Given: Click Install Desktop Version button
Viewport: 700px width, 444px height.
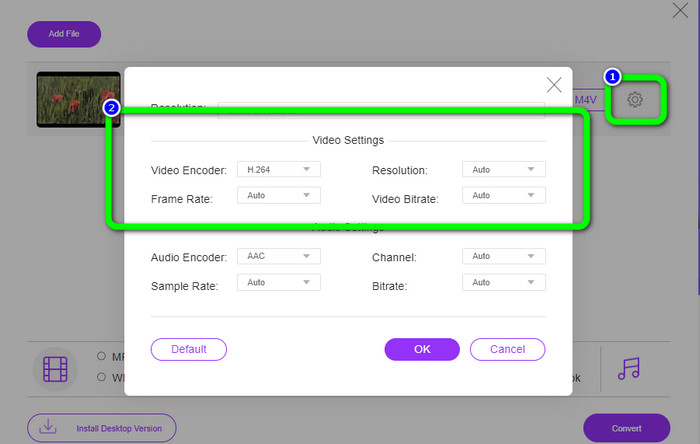Looking at the screenshot, I should point(102,428).
